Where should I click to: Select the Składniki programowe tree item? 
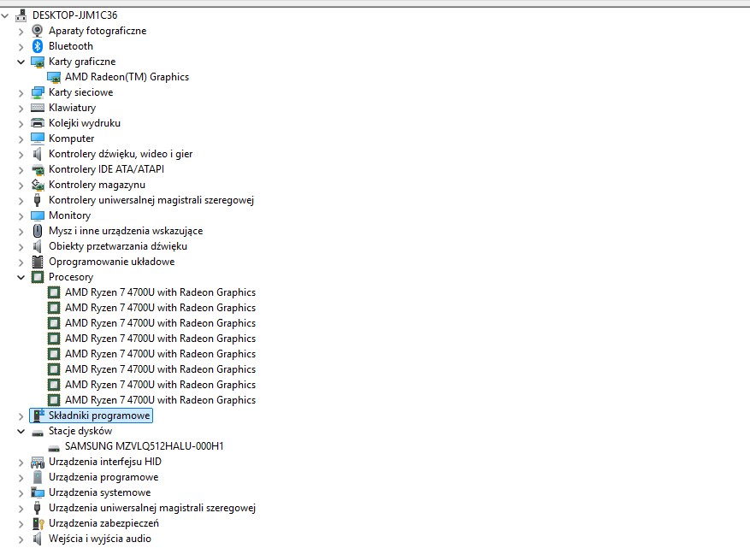click(x=99, y=416)
